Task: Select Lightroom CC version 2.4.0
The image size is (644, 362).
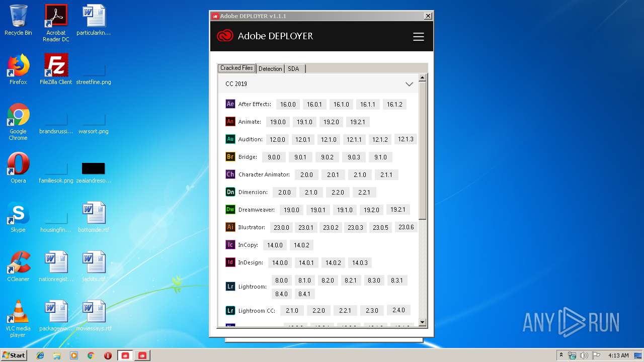Action: [398, 310]
